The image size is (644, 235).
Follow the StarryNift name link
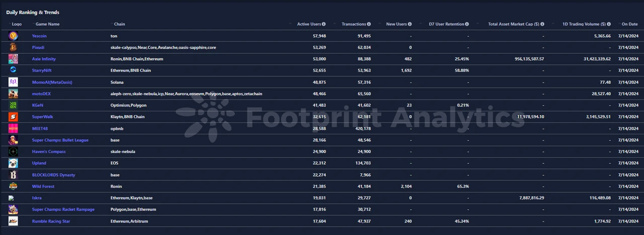tap(42, 70)
